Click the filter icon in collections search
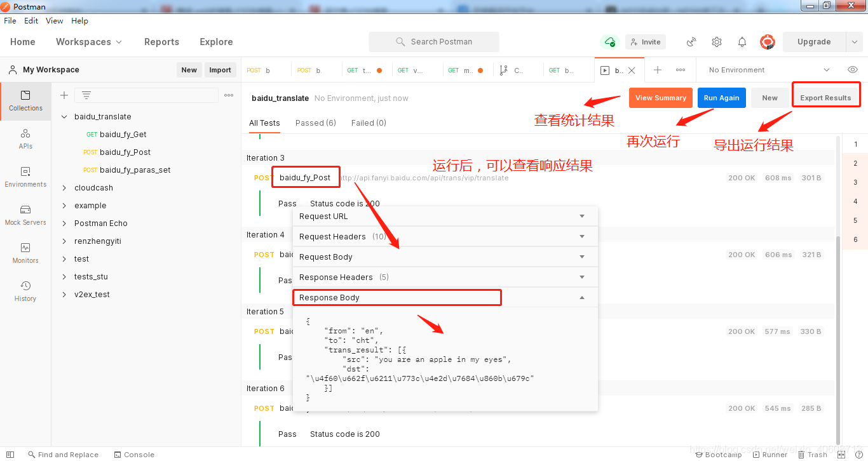Image resolution: width=868 pixels, height=461 pixels. coord(86,95)
